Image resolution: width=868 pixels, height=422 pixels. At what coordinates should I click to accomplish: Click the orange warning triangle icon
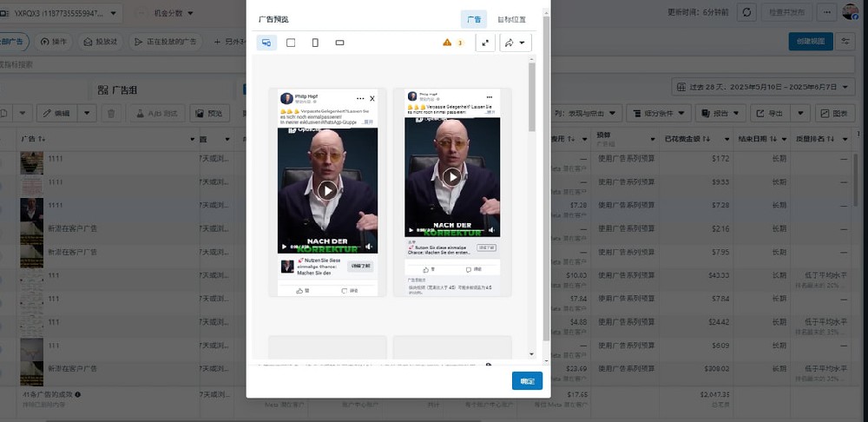[x=447, y=43]
